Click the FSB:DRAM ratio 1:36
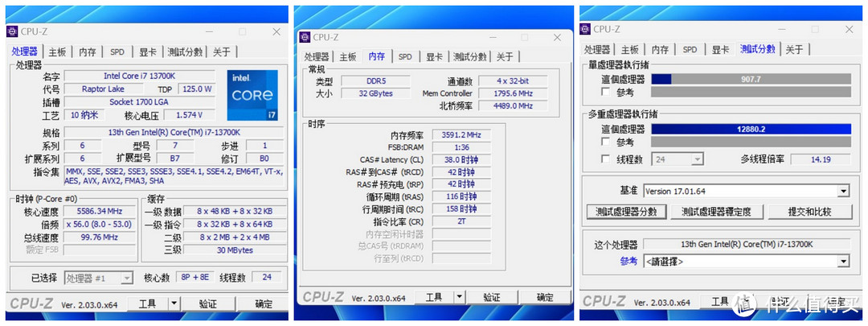Image resolution: width=868 pixels, height=326 pixels. coord(461,147)
